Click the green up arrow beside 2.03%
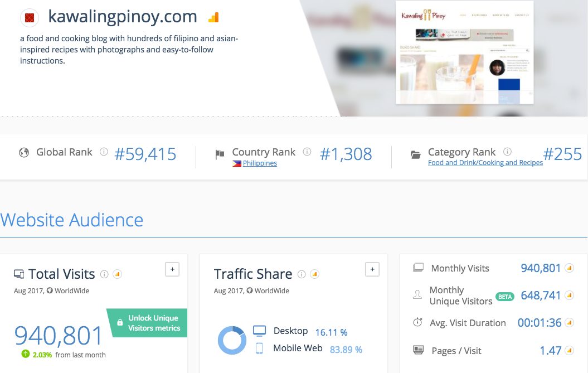Screen dimensions: 588x373 pos(26,353)
